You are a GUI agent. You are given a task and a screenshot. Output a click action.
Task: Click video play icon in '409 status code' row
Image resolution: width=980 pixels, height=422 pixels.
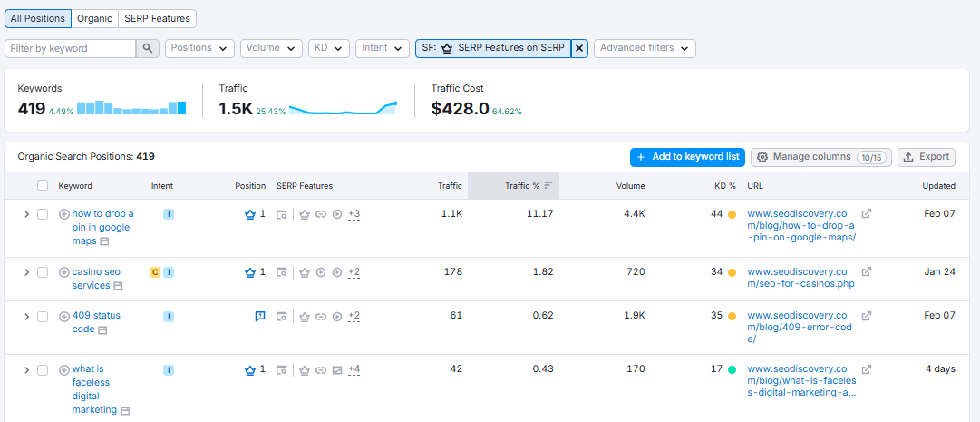[x=337, y=316]
